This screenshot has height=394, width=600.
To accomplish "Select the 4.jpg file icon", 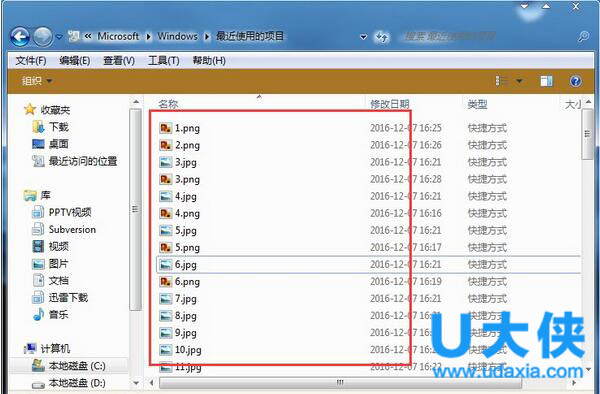I will click(166, 196).
